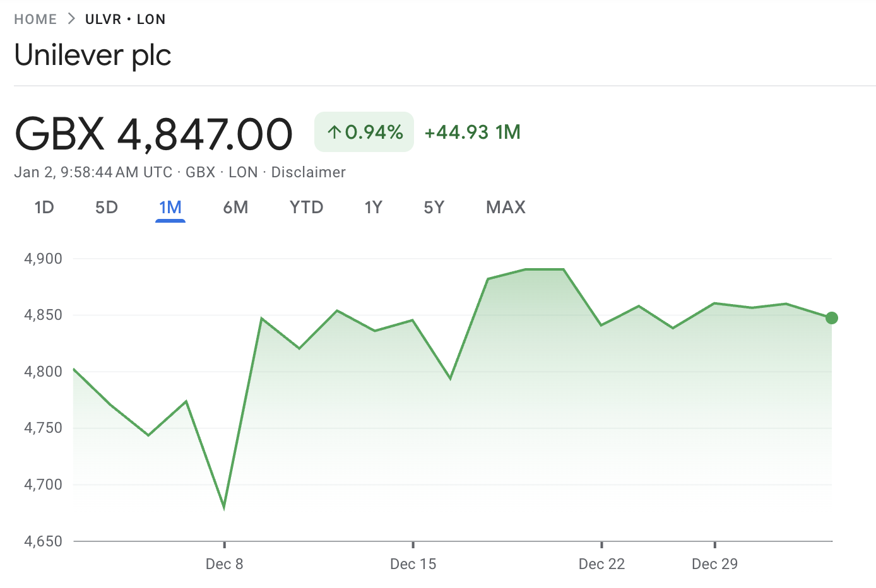Select the green endpoint dot on chart
876x588 pixels.
click(x=832, y=319)
